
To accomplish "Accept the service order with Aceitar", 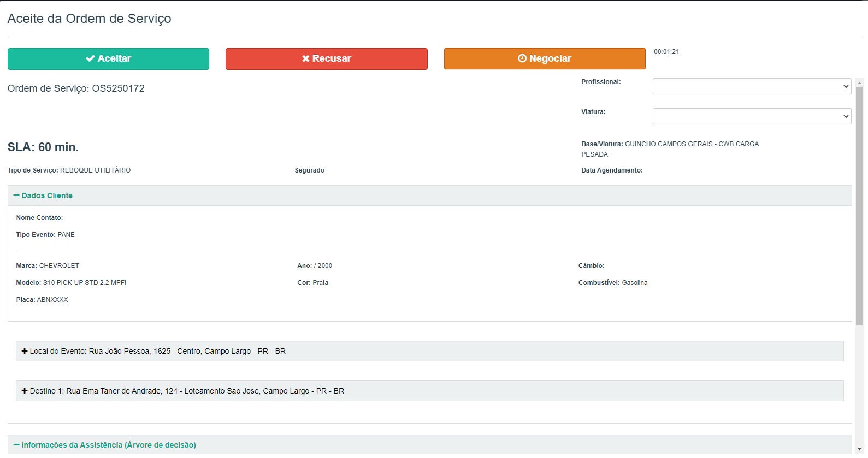I will click(108, 59).
